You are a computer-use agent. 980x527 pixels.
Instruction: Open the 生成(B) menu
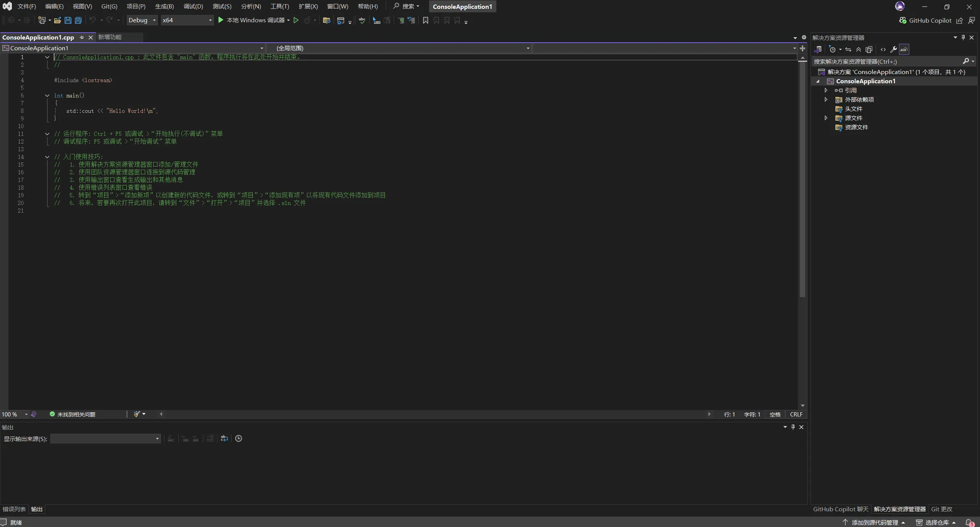[164, 7]
